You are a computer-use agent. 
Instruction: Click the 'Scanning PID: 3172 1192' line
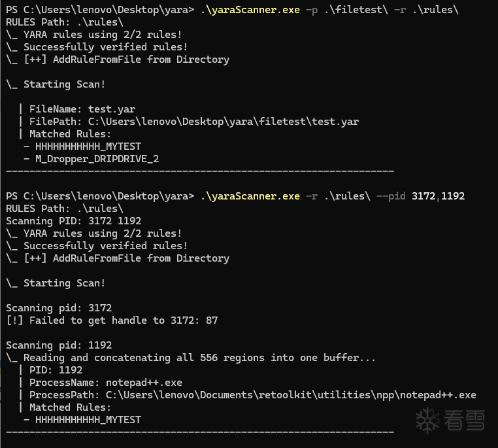73,221
